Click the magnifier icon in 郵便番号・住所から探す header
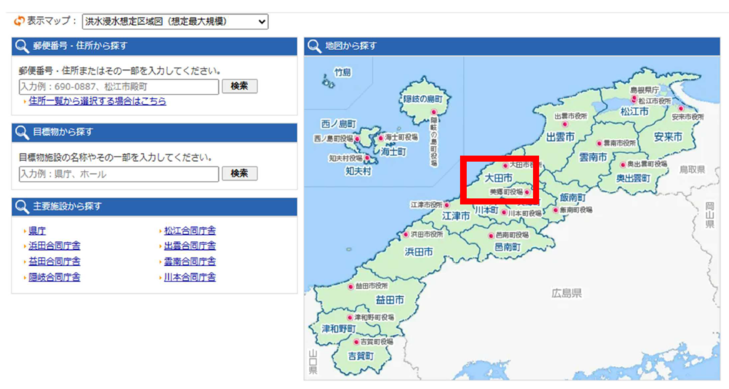The image size is (729, 389). tap(22, 46)
